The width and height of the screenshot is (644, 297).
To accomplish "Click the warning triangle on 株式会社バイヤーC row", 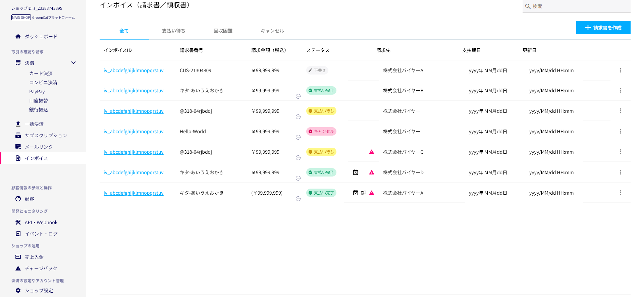I will pos(372,152).
